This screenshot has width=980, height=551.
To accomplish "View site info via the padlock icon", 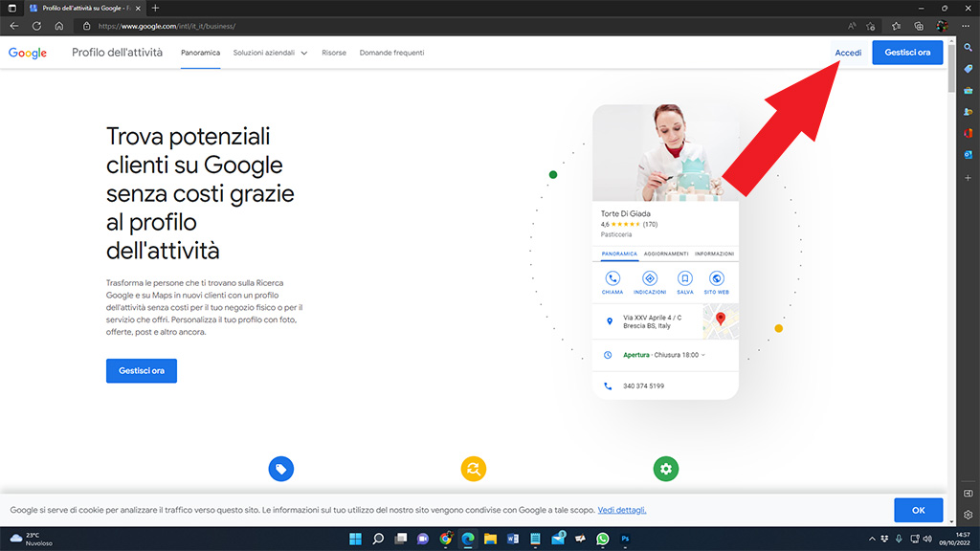I will [x=87, y=26].
